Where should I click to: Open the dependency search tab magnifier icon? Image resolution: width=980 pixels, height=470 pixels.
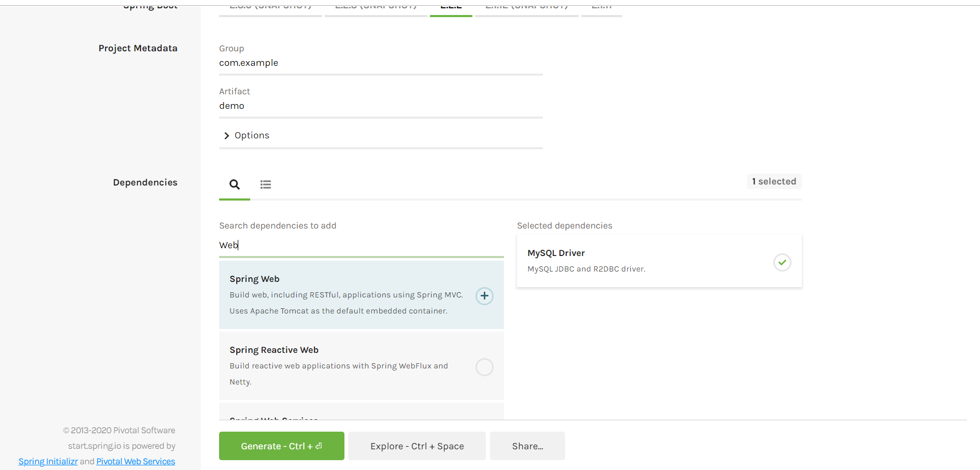point(235,184)
